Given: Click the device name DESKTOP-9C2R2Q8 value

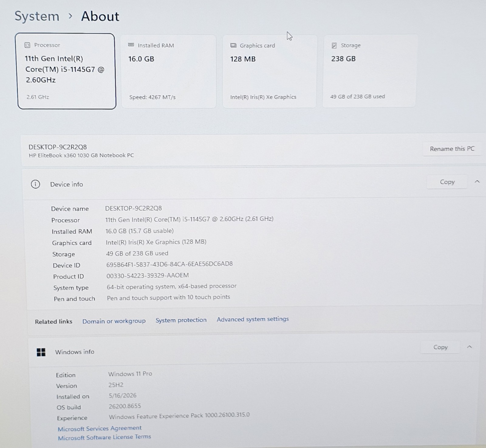Looking at the screenshot, I should pyautogui.click(x=133, y=208).
